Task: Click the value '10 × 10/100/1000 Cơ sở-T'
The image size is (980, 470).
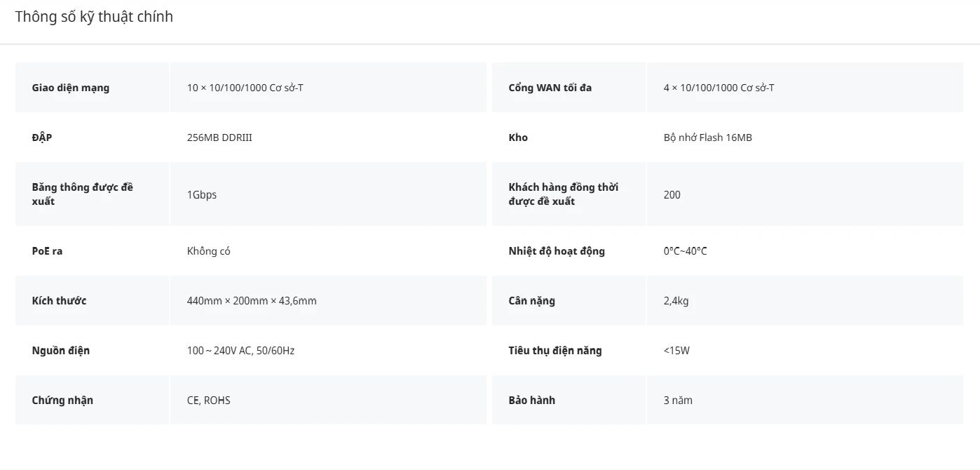Action: 245,88
